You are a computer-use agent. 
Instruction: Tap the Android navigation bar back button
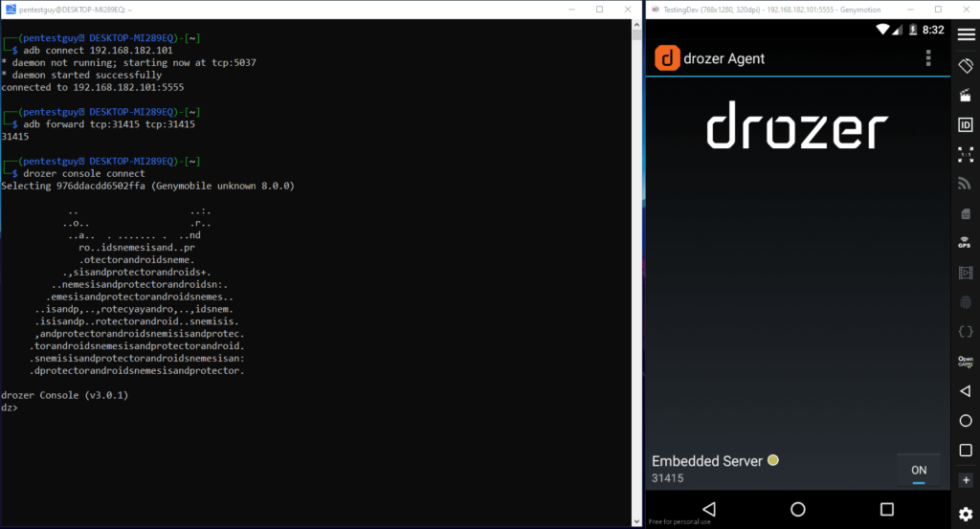[x=709, y=509]
